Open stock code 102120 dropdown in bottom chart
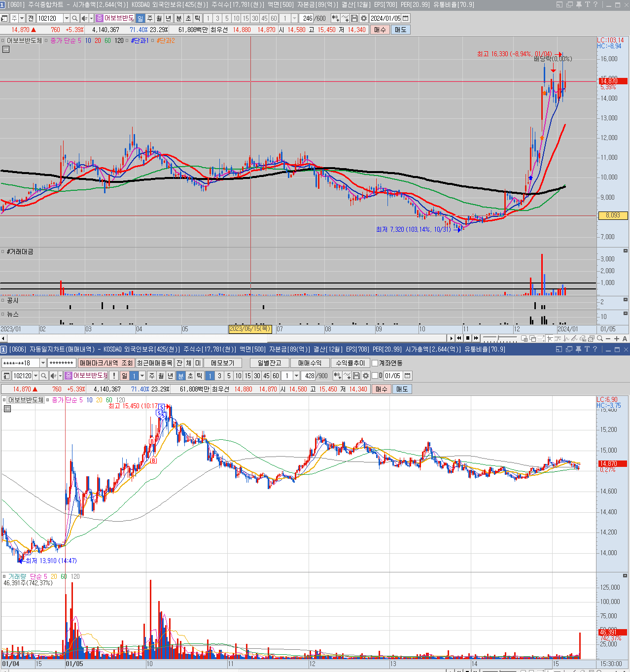This screenshot has height=672, width=630. point(35,376)
